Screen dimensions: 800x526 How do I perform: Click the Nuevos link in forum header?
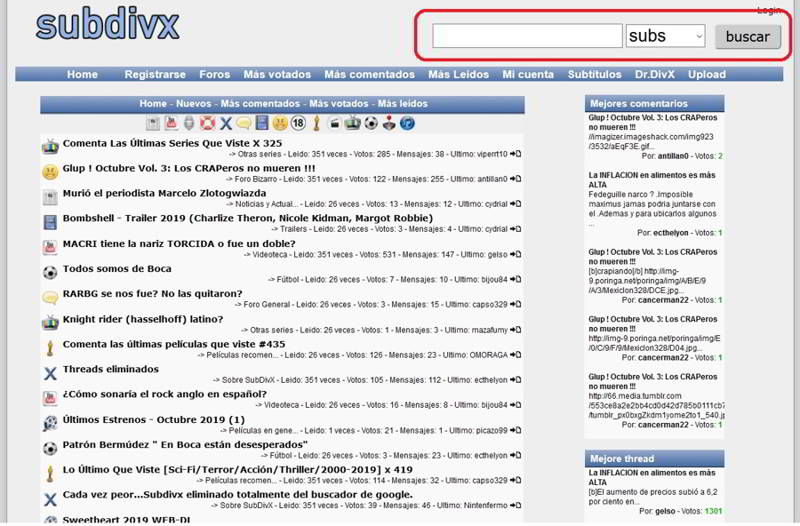(193, 103)
